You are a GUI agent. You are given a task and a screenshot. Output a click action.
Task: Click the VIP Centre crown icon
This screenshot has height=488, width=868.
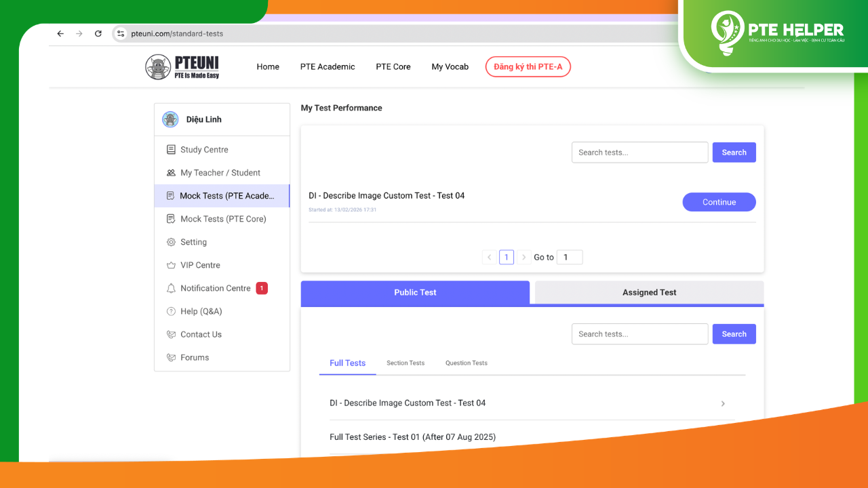pos(171,265)
